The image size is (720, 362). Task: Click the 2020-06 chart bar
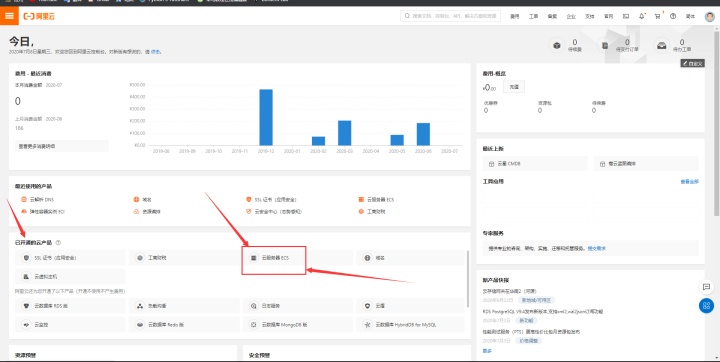pyautogui.click(x=423, y=134)
